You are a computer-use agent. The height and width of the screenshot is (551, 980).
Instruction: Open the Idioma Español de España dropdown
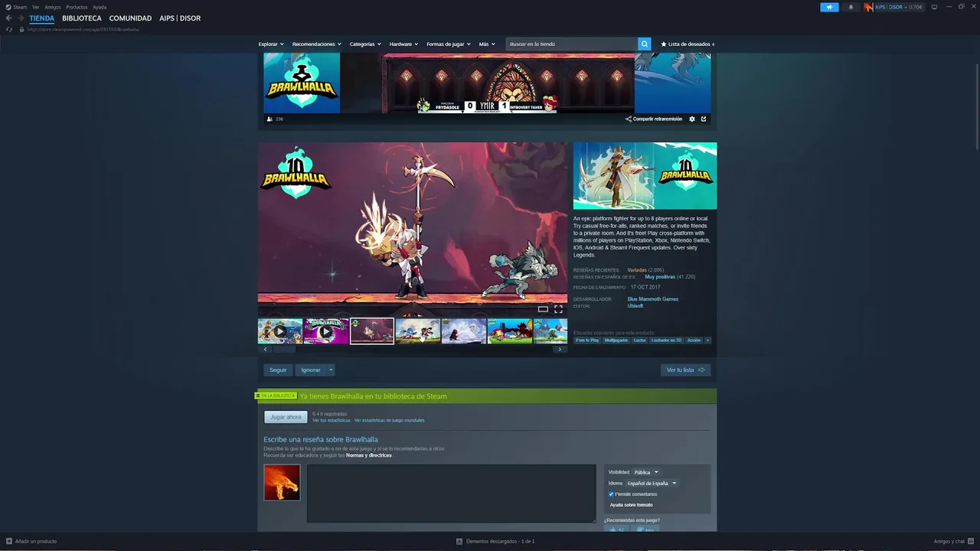pyautogui.click(x=652, y=483)
